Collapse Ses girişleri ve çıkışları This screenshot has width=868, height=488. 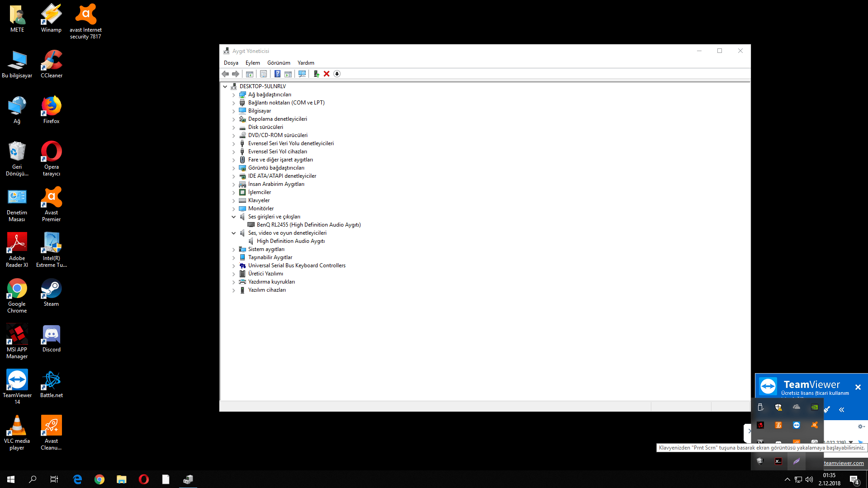234,217
